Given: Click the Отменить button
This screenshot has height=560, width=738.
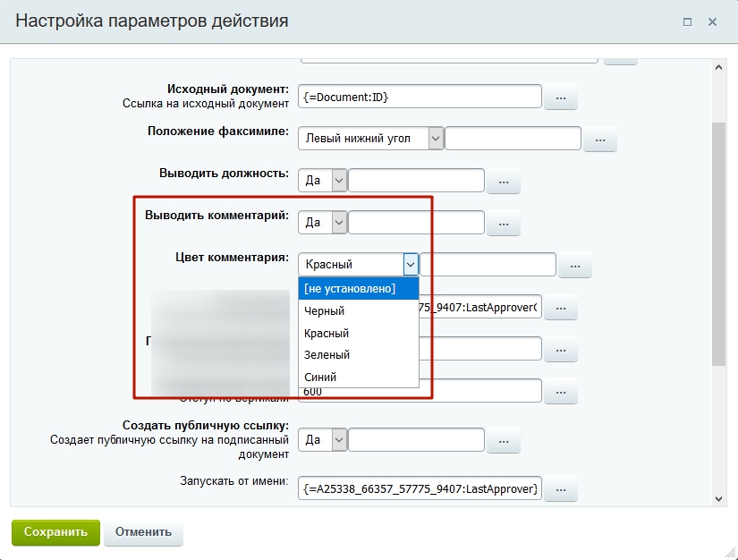Looking at the screenshot, I should click(143, 531).
